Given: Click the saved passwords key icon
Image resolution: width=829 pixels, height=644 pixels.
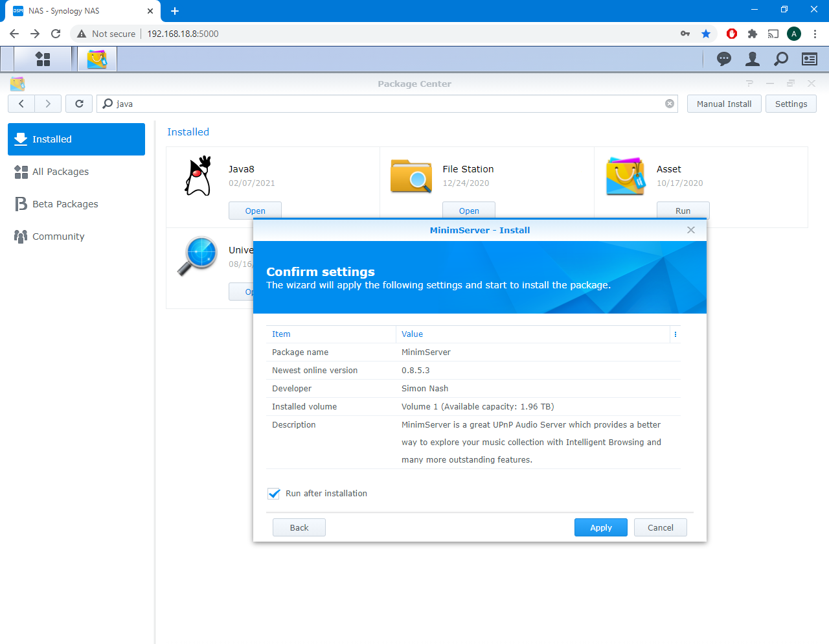Looking at the screenshot, I should tap(685, 34).
